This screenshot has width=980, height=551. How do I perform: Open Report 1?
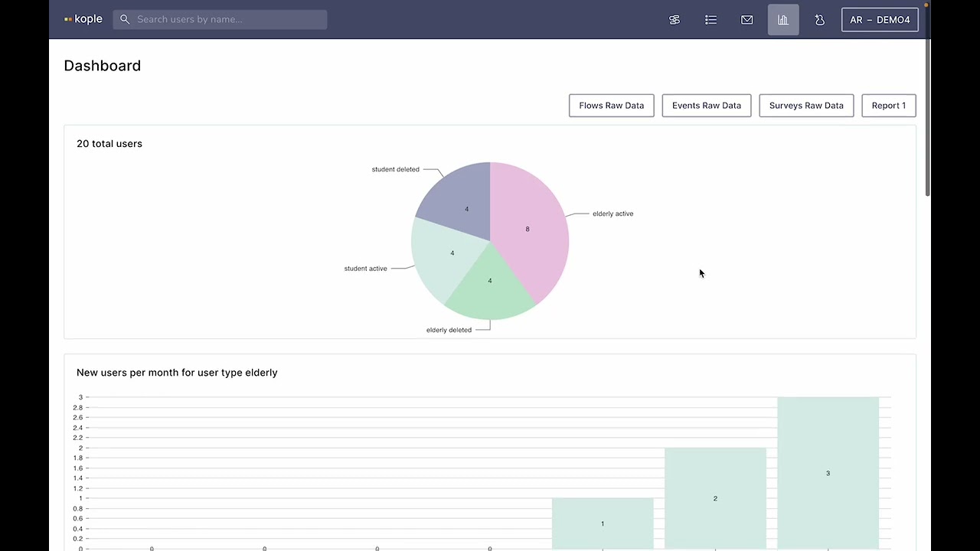(888, 106)
